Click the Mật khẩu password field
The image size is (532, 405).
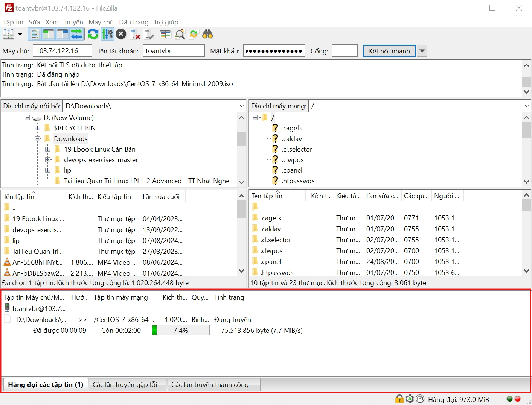(x=274, y=51)
